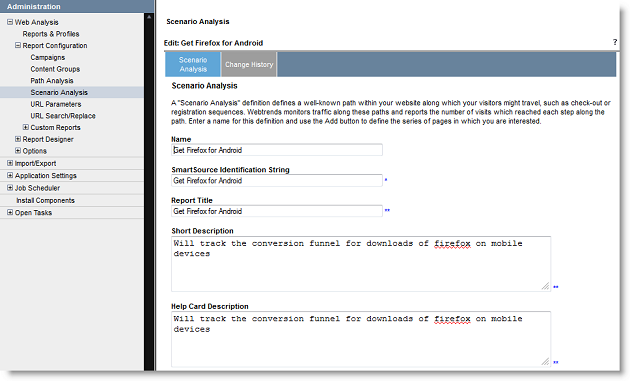Click the Short Description resize grip
Image resolution: width=630 pixels, height=381 pixels.
tap(545, 286)
